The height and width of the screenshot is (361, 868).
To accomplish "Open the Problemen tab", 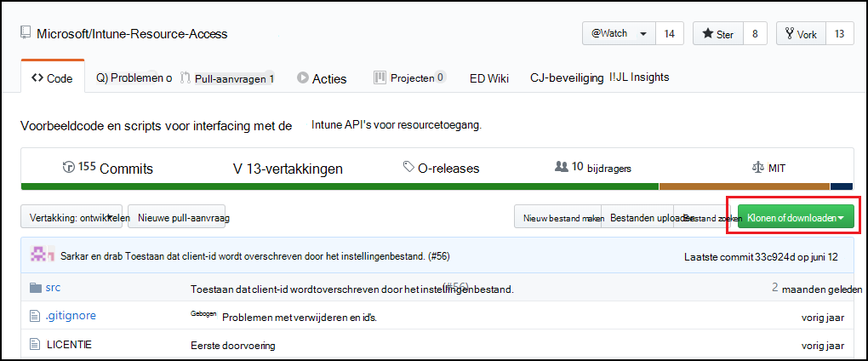I will coord(134,78).
